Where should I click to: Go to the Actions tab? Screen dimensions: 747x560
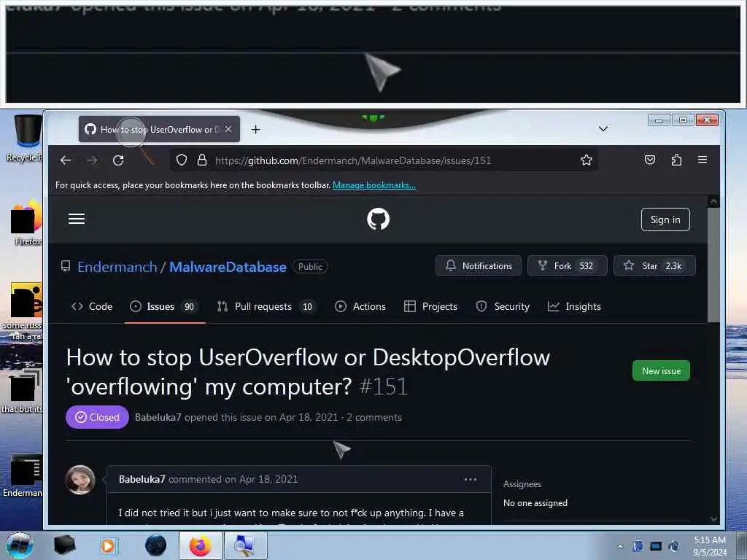click(360, 307)
